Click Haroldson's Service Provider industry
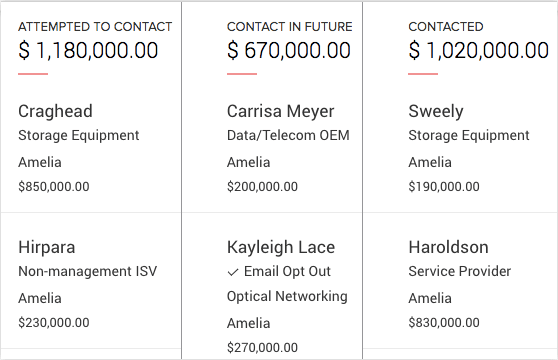Viewport: 558px width, 360px height. tap(459, 271)
